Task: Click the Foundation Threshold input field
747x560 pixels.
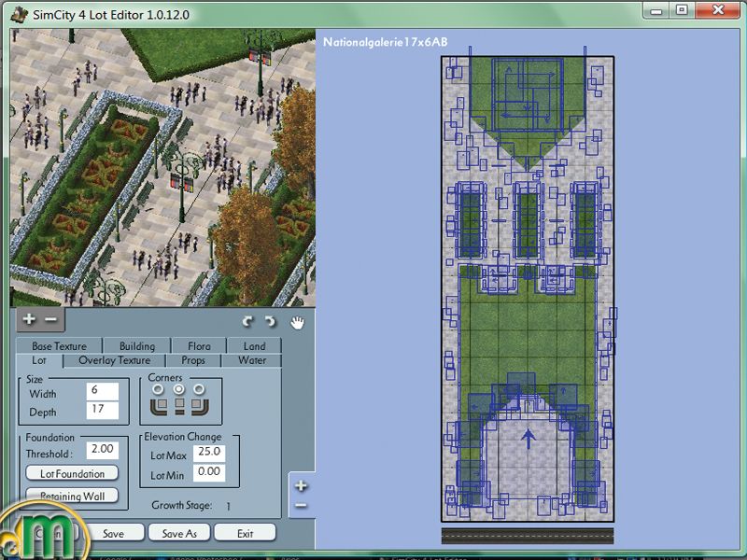Action: tap(103, 450)
